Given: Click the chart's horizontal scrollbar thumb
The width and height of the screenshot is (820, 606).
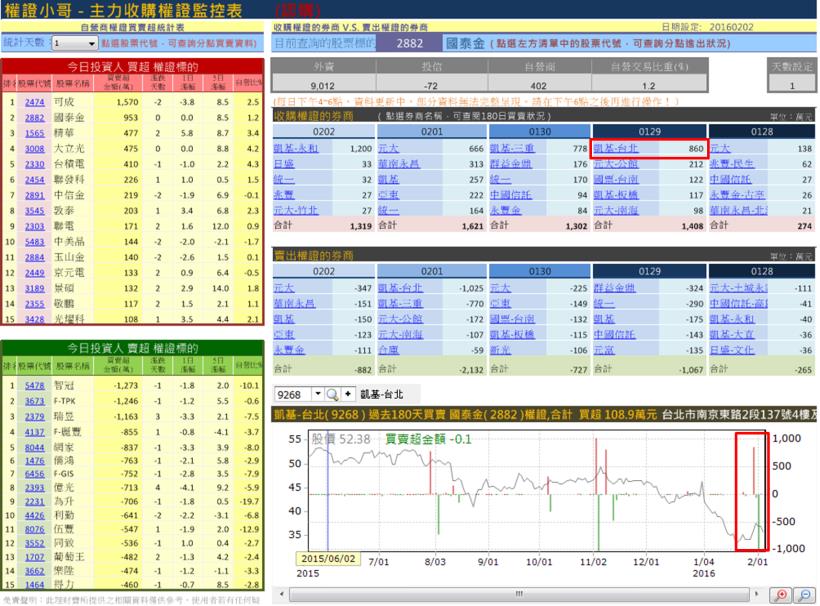Looking at the screenshot, I should [x=519, y=594].
